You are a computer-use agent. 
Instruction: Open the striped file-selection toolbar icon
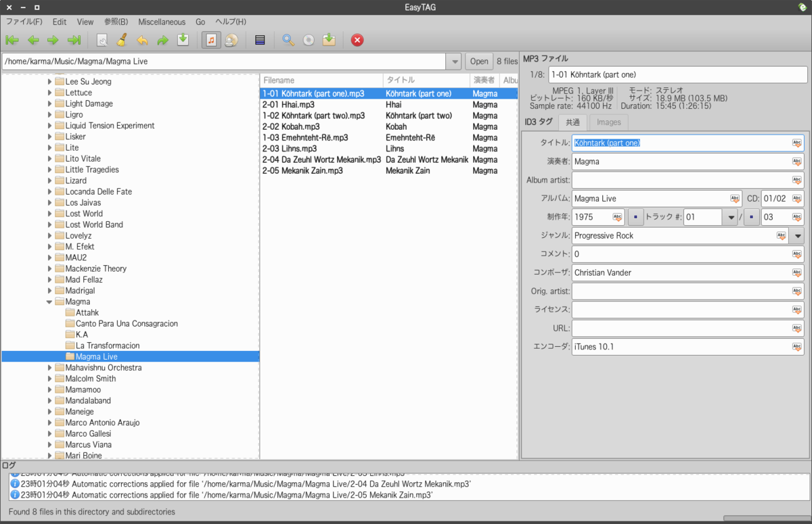[259, 40]
